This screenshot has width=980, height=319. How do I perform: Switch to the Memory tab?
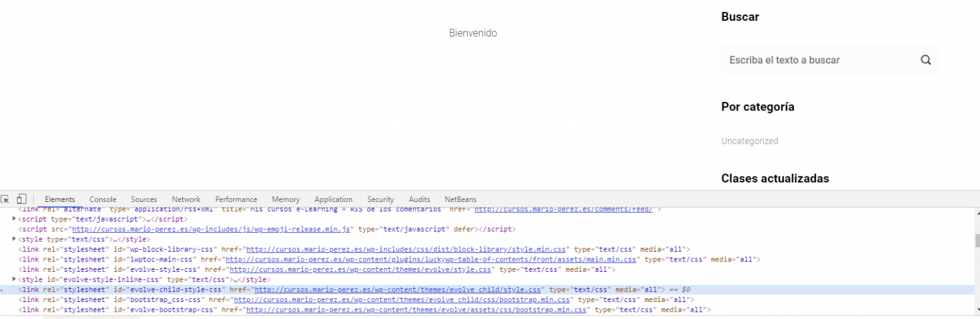(286, 199)
